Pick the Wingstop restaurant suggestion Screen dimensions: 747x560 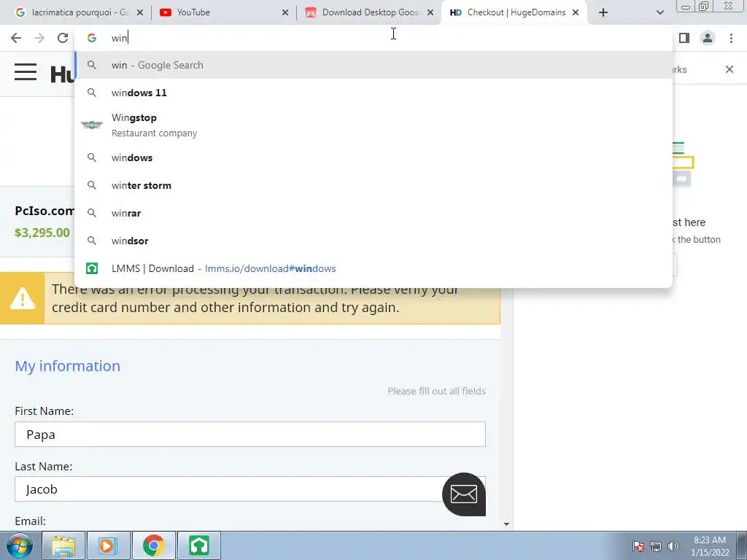(x=373, y=125)
